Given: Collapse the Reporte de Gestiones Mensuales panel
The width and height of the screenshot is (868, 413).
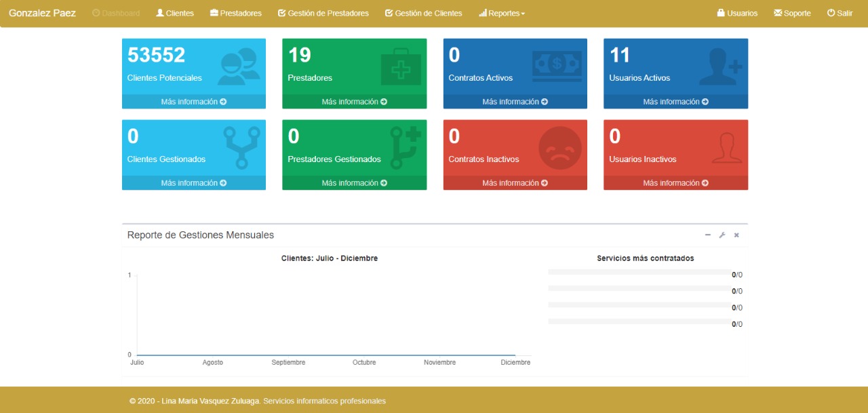Looking at the screenshot, I should (708, 235).
